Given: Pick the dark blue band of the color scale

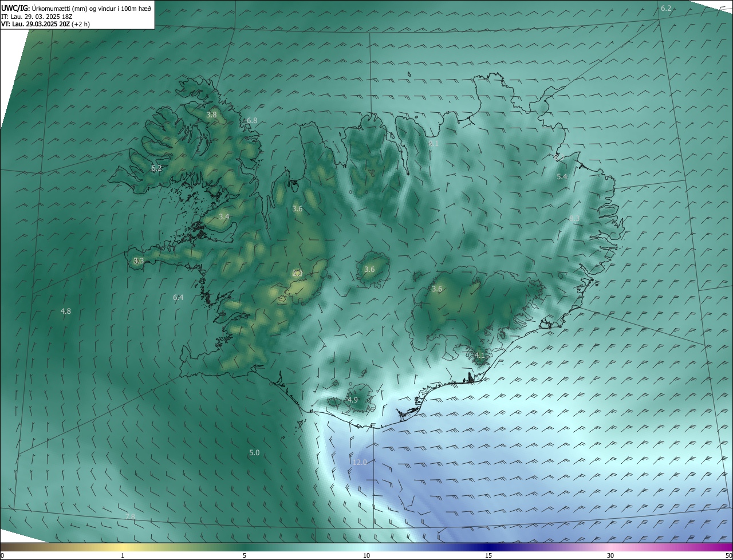Looking at the screenshot, I should coord(488,547).
